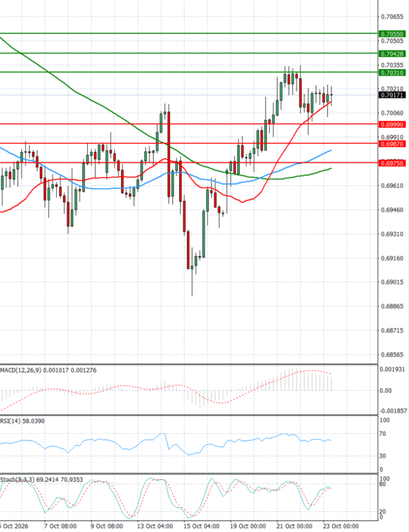Click the MACD(12,26,9) indicator label
The height and width of the screenshot is (532, 409).
(x=48, y=370)
